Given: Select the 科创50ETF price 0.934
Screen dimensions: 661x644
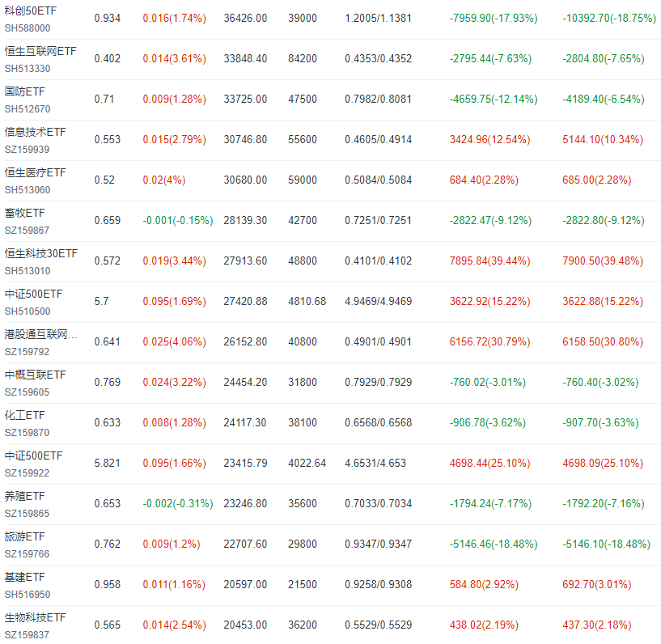Looking at the screenshot, I should 108,18.
